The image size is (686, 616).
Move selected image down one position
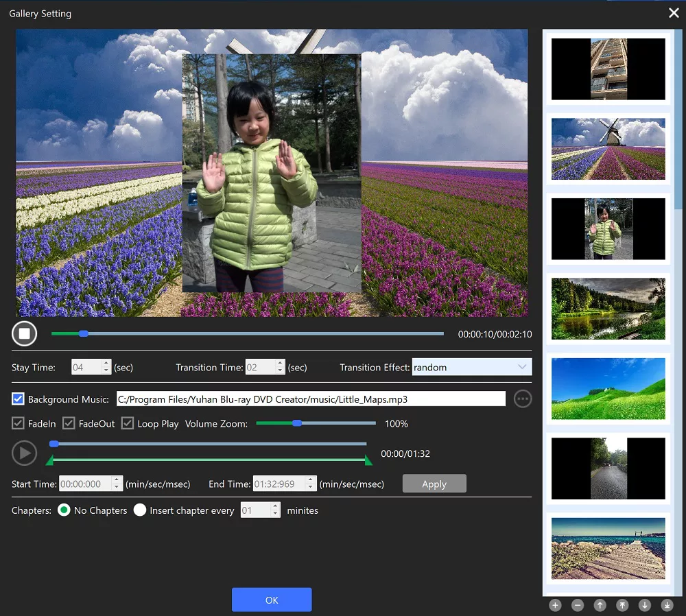[x=644, y=605]
